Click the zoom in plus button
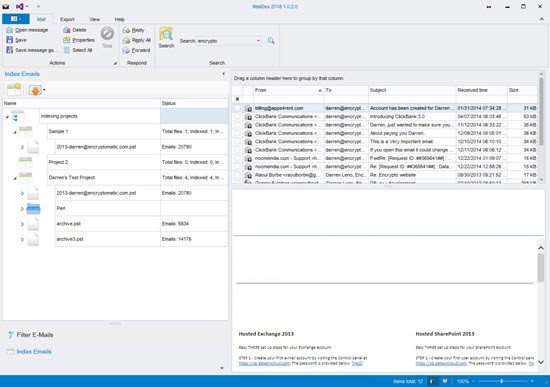550x387 pixels. pos(532,381)
